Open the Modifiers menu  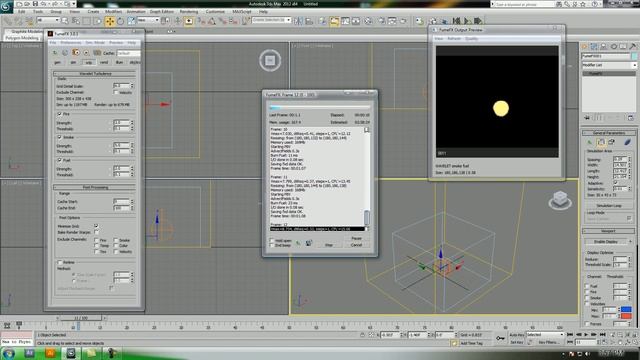click(113, 12)
